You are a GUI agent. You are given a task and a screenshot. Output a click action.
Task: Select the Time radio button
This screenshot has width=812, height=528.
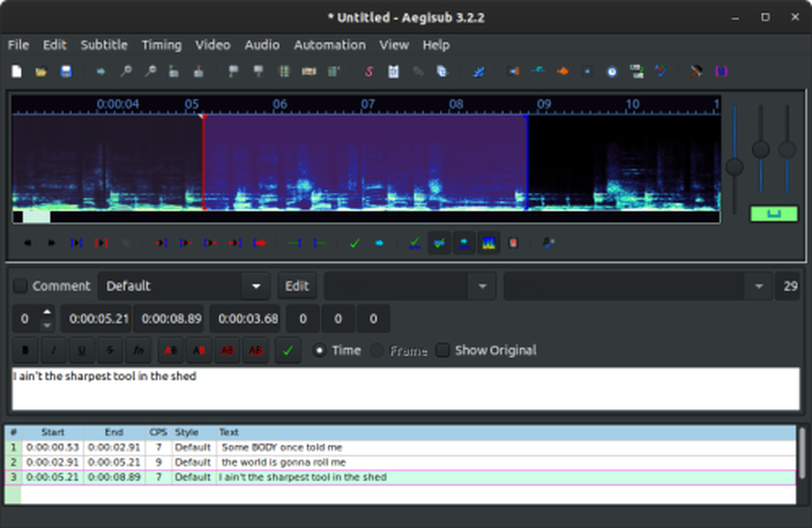[x=319, y=351]
